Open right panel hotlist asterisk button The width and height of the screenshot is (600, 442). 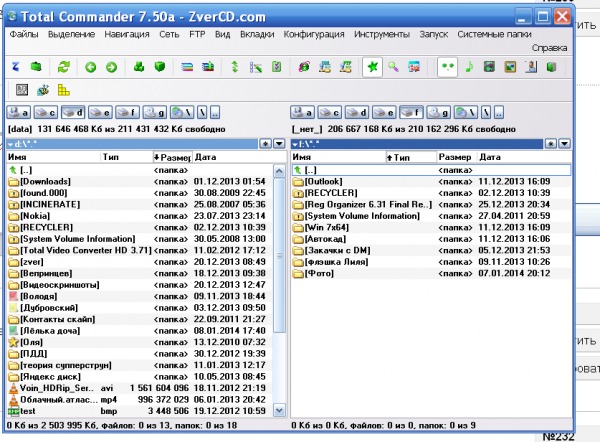[551, 144]
